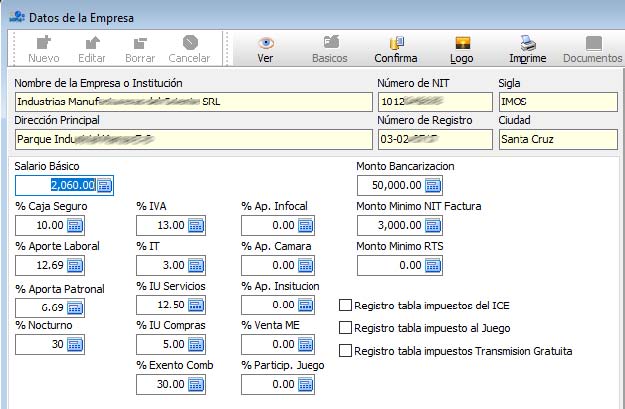
Task: Open calculator for % Particip. Juego
Action: pos(305,385)
